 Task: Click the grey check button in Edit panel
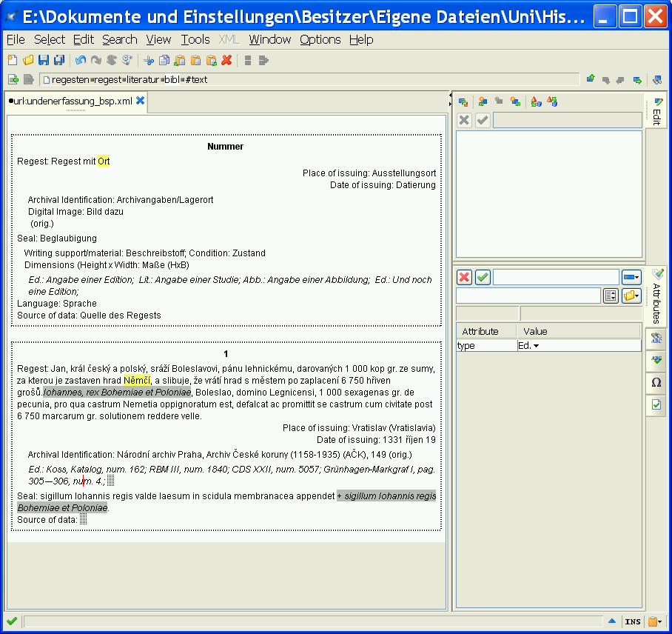click(x=483, y=120)
